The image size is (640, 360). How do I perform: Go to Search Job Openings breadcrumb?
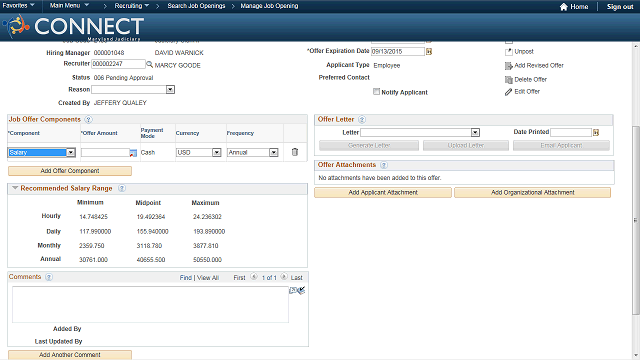tap(196, 6)
